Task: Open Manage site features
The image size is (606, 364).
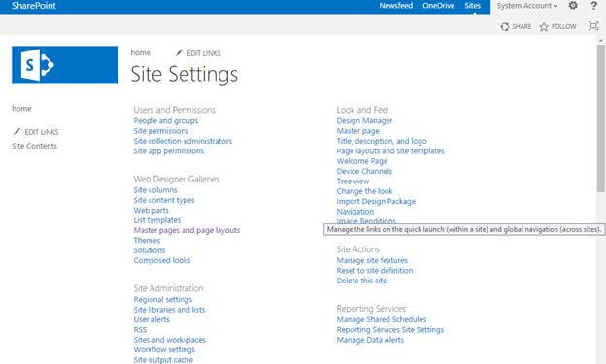Action: [x=372, y=260]
